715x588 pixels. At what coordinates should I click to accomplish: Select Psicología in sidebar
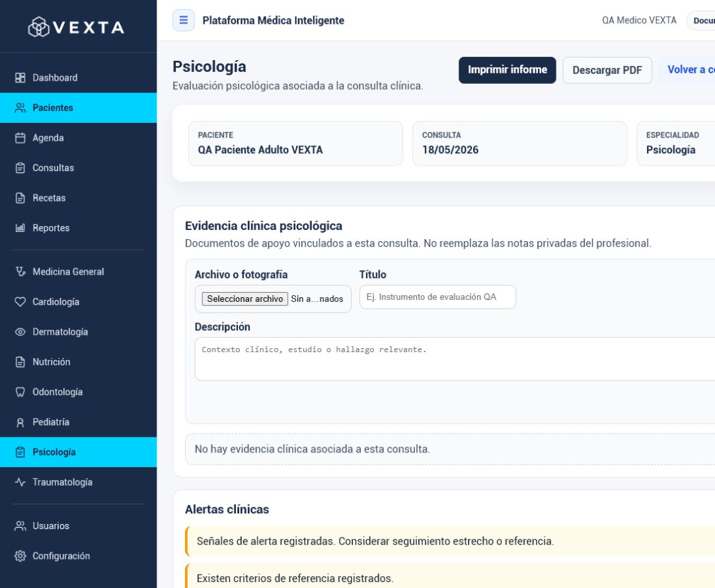[79, 452]
